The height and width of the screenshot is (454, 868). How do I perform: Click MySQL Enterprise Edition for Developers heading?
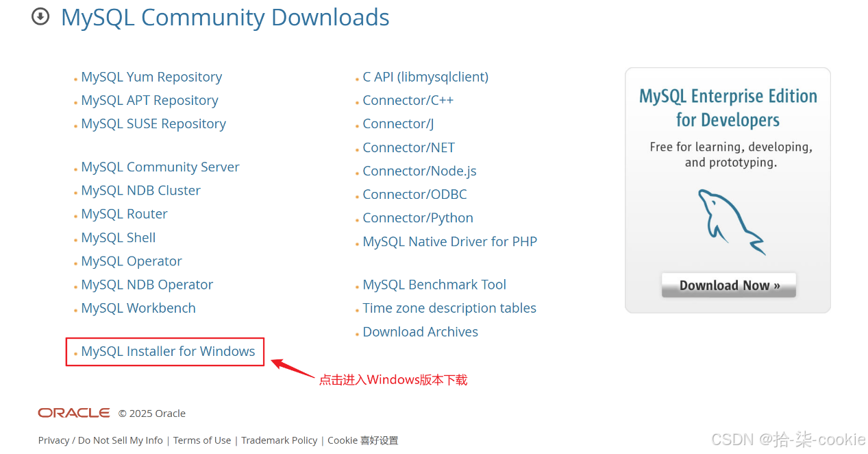[x=728, y=108]
